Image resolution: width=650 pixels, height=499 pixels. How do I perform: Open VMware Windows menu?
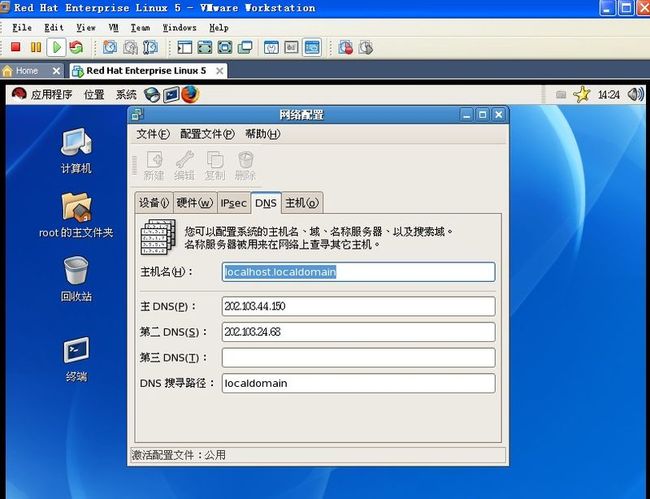click(x=179, y=28)
